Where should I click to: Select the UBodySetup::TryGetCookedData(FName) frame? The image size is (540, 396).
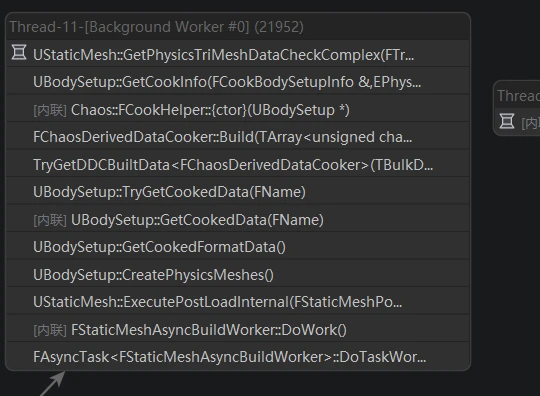[238, 192]
